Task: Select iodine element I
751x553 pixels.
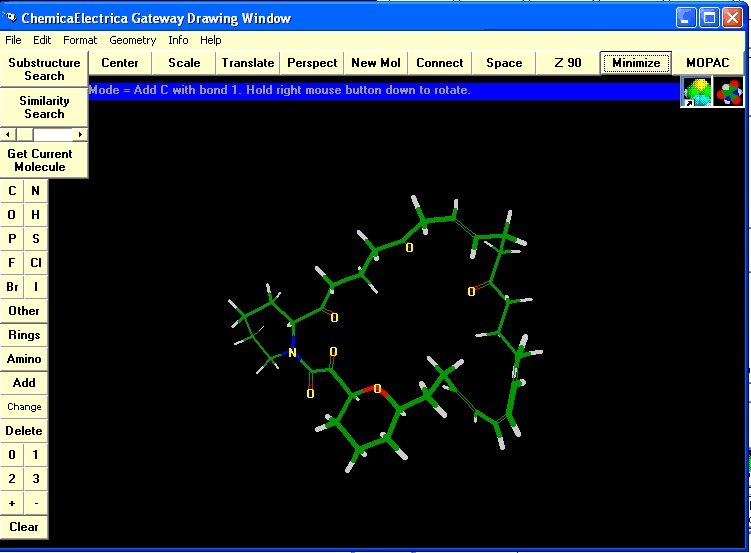Action: (x=35, y=286)
